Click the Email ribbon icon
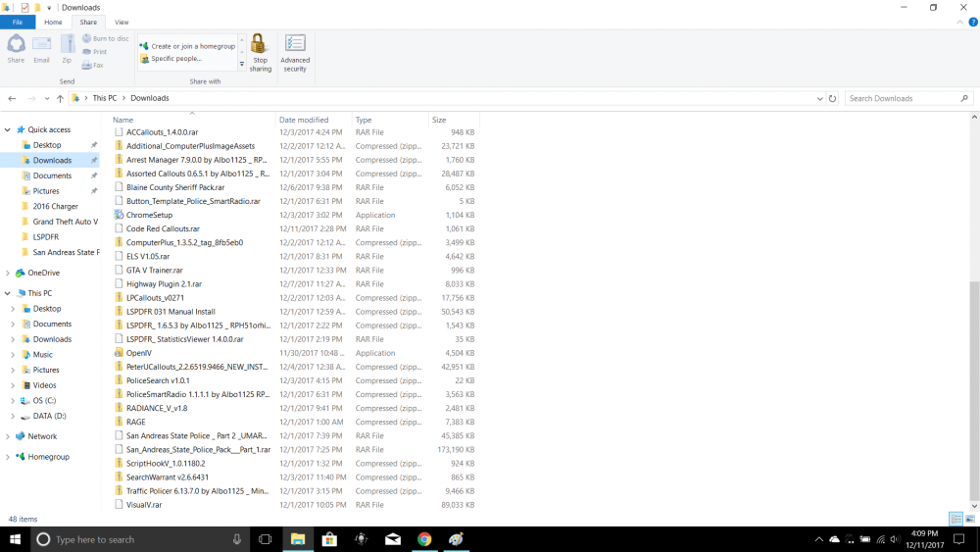Viewport: 980px width, 552px height. tap(41, 49)
